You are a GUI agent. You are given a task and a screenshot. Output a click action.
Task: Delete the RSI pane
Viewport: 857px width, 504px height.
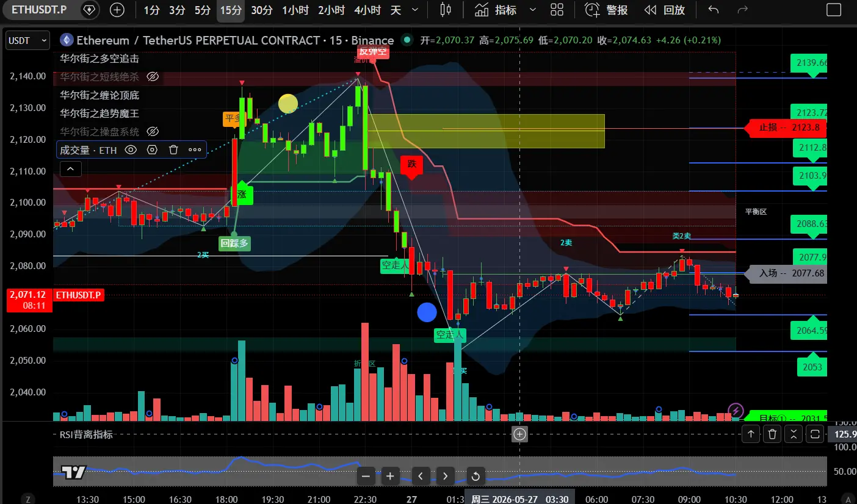point(772,434)
